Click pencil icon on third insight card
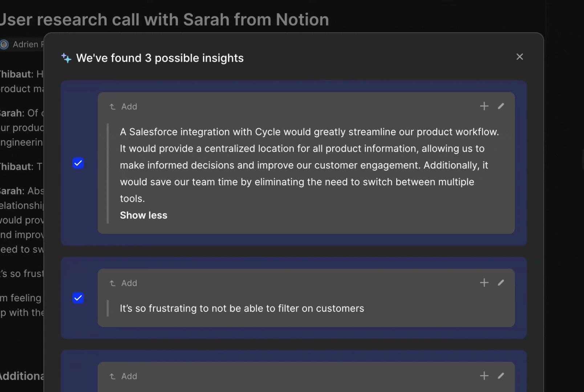 coord(501,376)
